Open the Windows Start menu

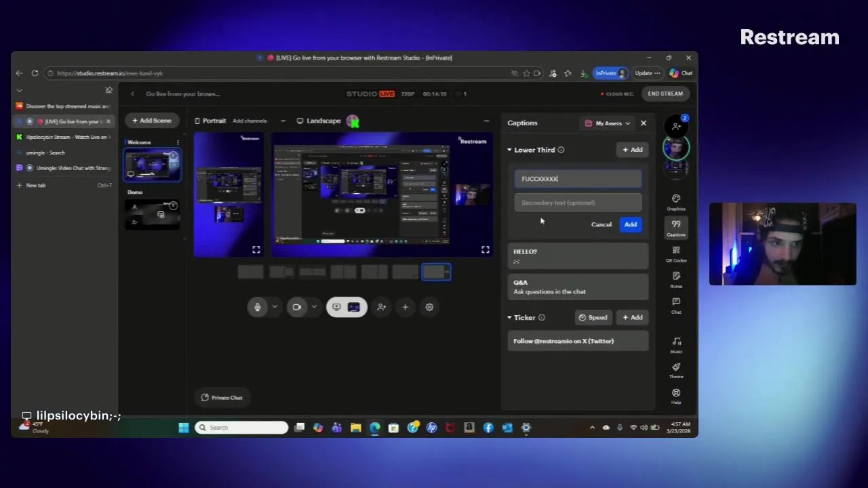[184, 428]
